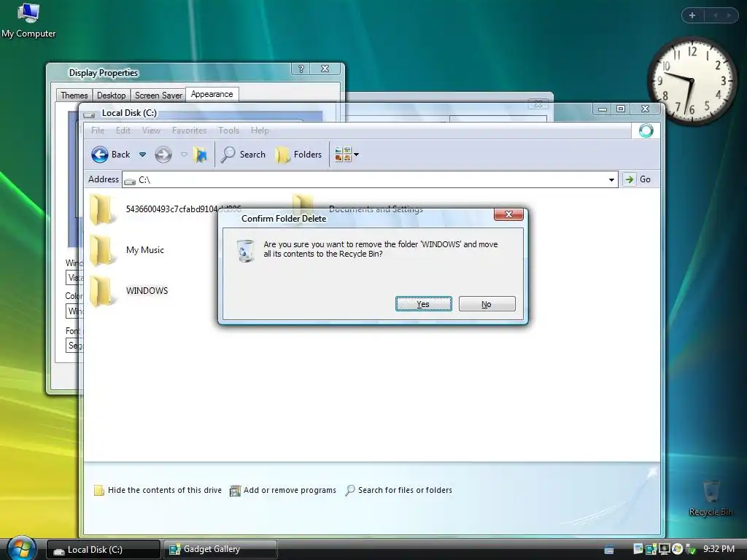Click the clock gadget
Viewport: 747px width, 560px height.
[x=692, y=82]
